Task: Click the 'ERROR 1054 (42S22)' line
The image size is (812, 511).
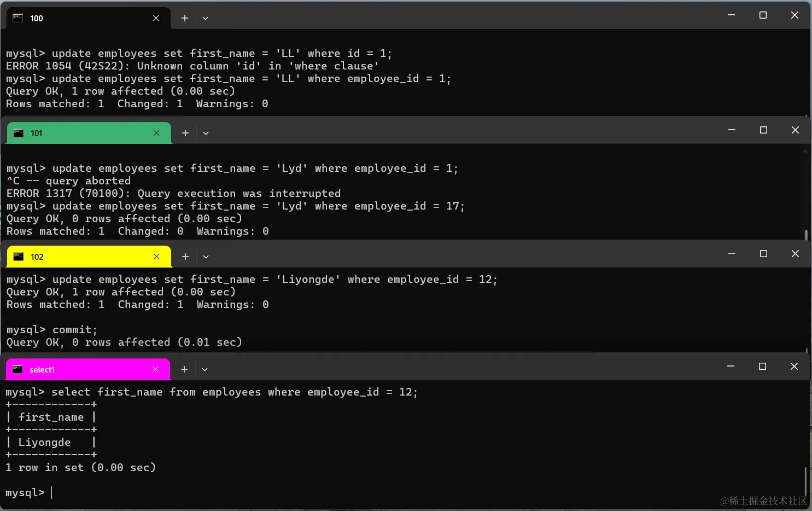Action: [192, 66]
